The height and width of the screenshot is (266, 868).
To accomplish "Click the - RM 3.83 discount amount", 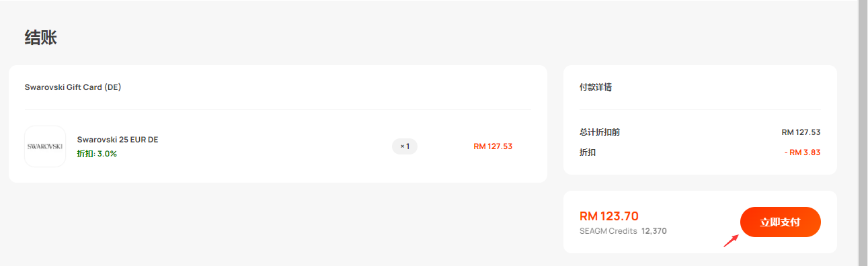I will [802, 152].
